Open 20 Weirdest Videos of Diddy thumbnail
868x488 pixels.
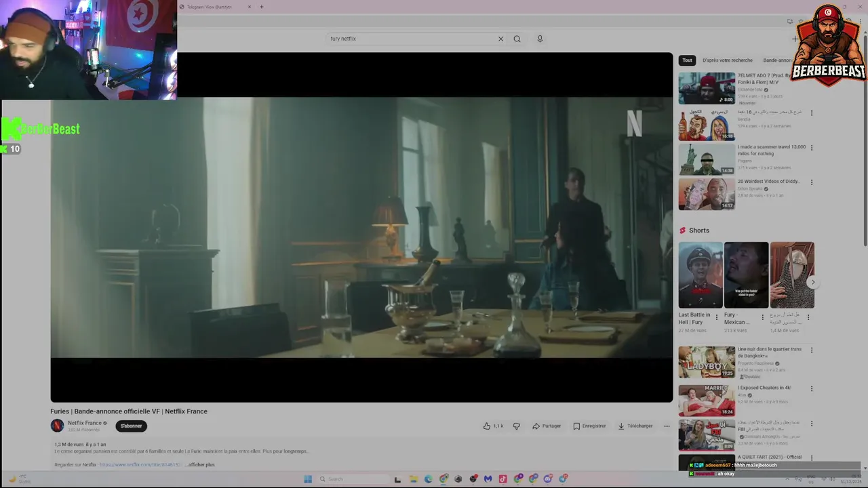707,194
